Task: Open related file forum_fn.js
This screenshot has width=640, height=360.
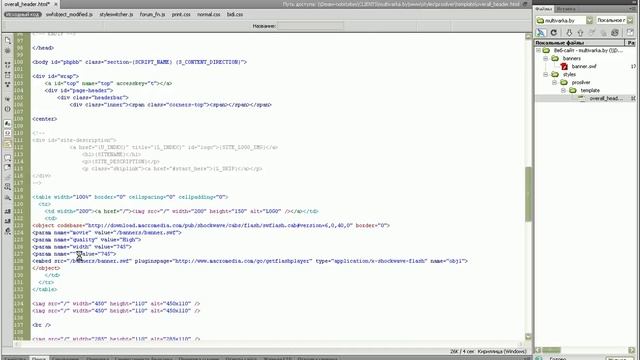Action: pyautogui.click(x=152, y=14)
